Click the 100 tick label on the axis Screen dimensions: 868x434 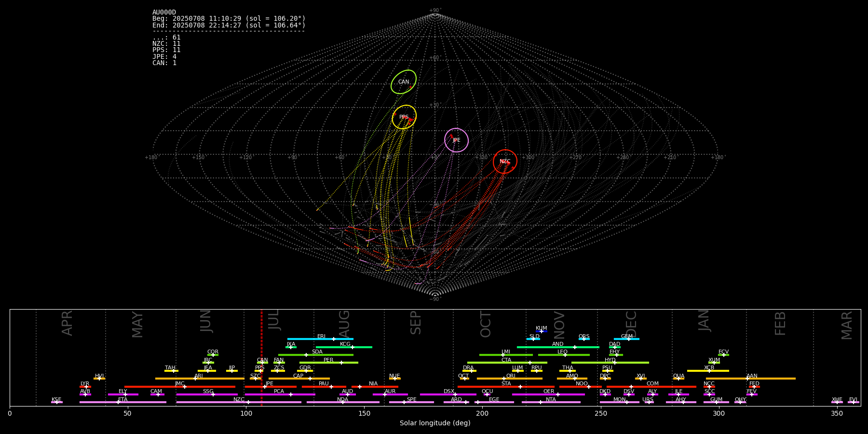tap(246, 414)
